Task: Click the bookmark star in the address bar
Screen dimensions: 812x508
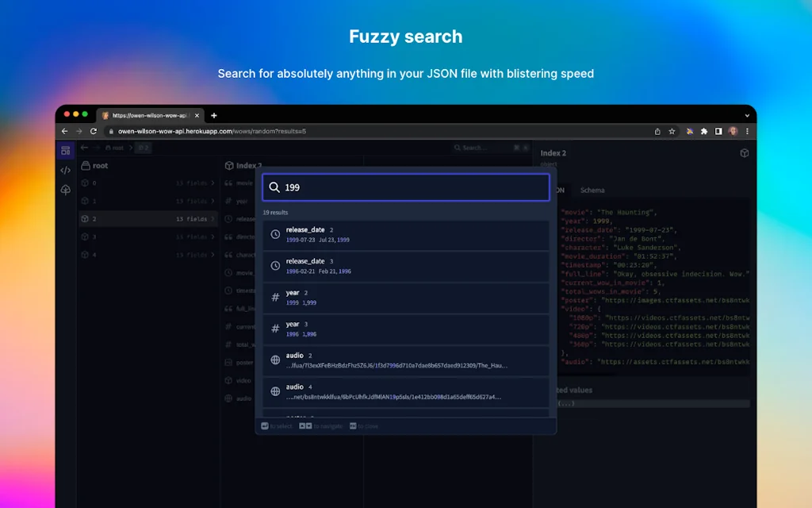Action: [x=670, y=130]
